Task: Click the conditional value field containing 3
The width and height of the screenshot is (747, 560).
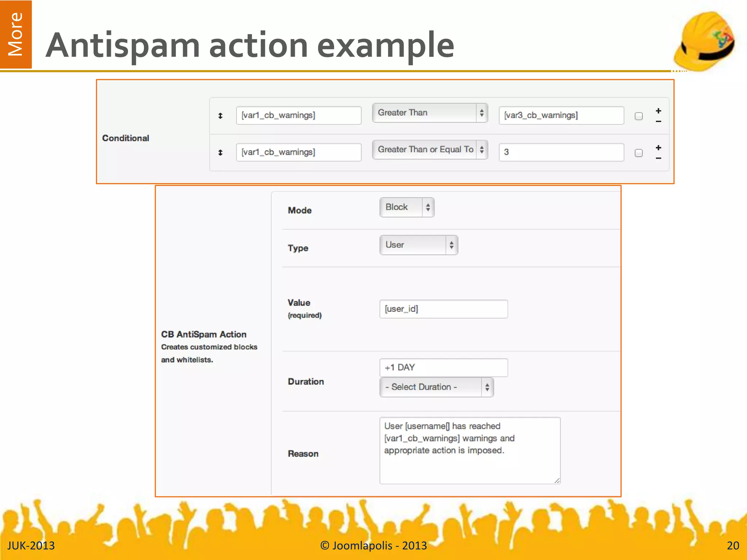Action: (561, 152)
